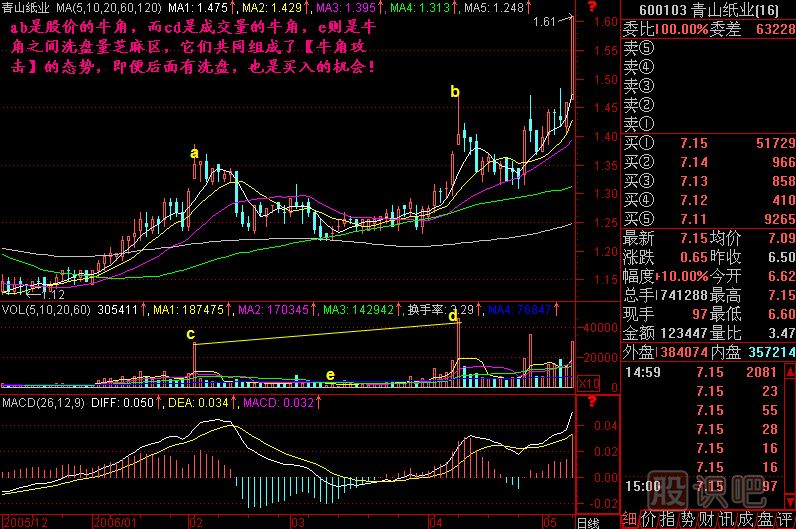This screenshot has height=529, width=796.
Task: Click the red question mark beside MACD panel
Action: pyautogui.click(x=592, y=402)
